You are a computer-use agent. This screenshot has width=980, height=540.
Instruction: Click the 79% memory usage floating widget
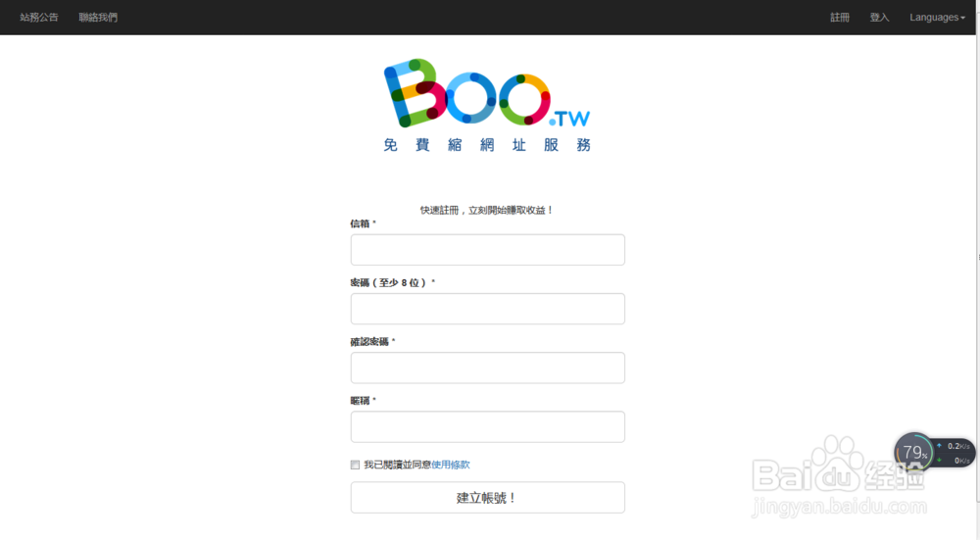click(x=913, y=452)
